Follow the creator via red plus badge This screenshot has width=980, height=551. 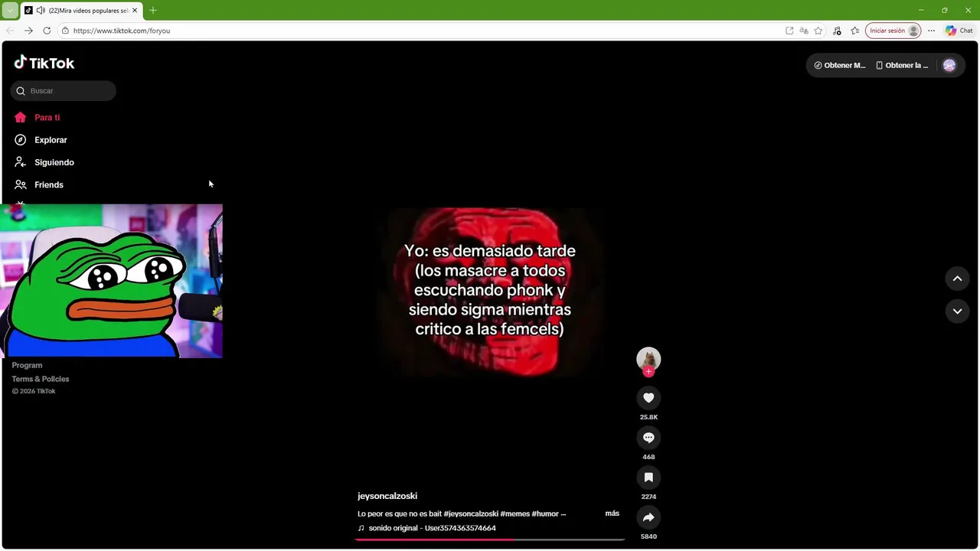[x=648, y=372]
